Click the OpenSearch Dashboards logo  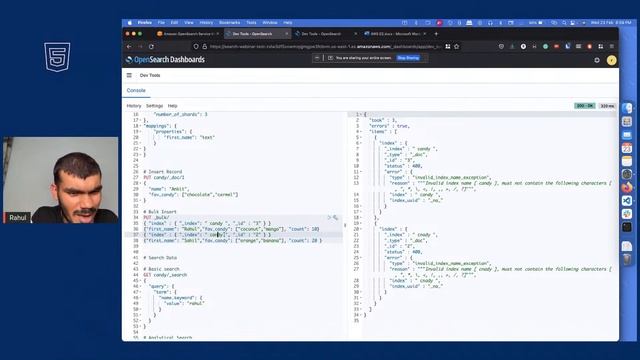coord(165,60)
